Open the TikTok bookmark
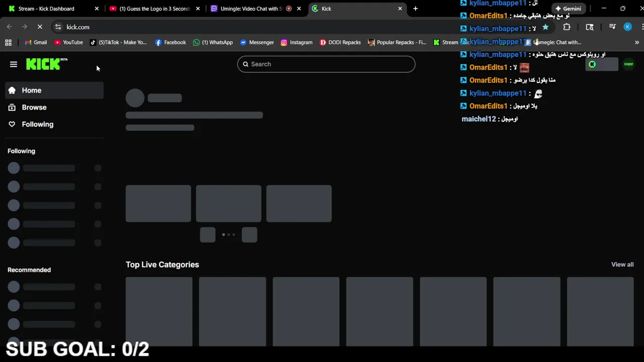The width and height of the screenshot is (644, 362). 118,42
